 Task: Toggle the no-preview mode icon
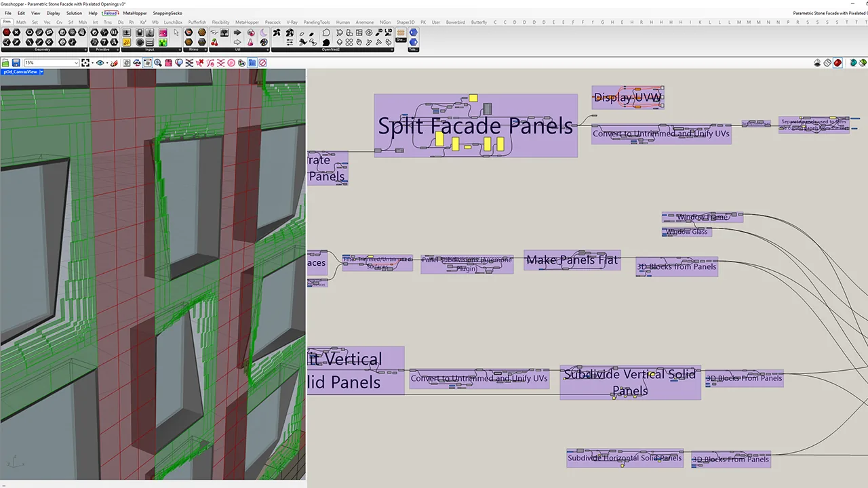[818, 63]
